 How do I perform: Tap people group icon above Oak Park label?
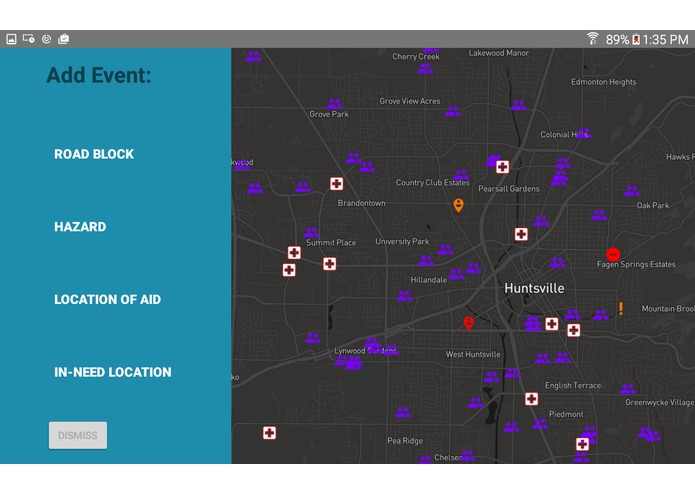(632, 191)
